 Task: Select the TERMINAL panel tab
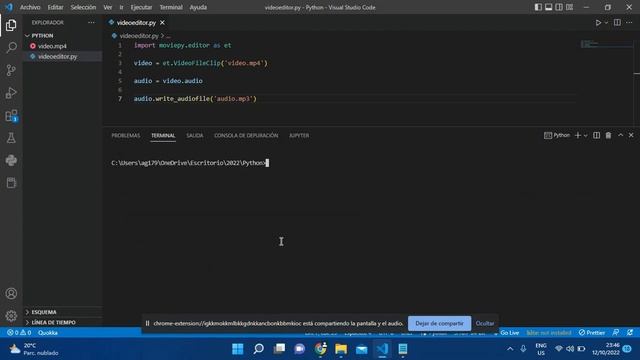(x=163, y=136)
